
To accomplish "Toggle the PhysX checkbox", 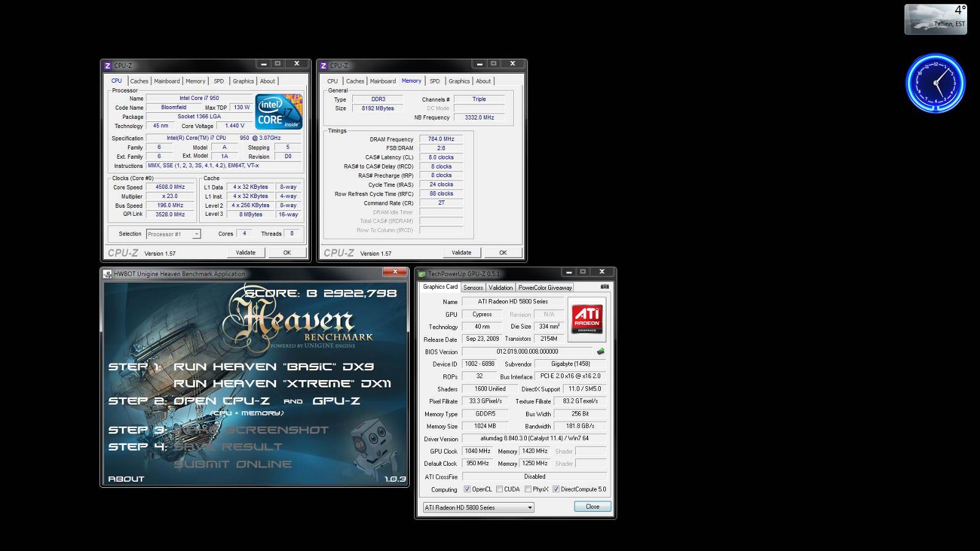I will pos(528,489).
